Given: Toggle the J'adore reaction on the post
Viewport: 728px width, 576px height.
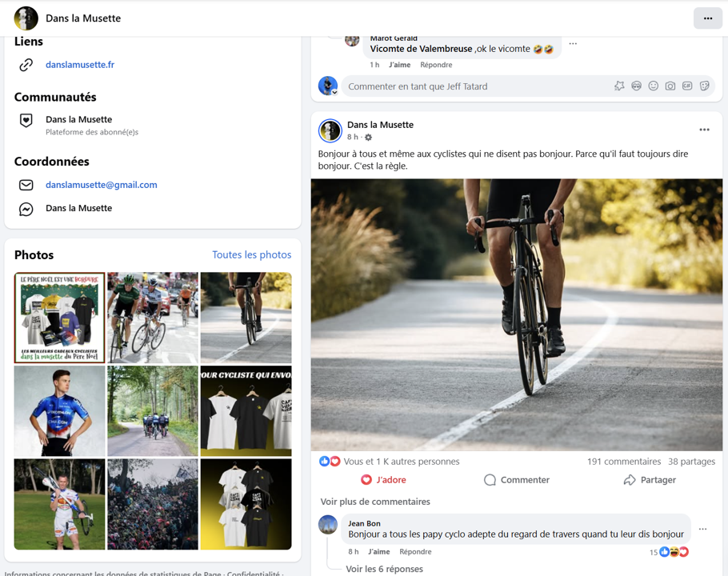Looking at the screenshot, I should 383,480.
